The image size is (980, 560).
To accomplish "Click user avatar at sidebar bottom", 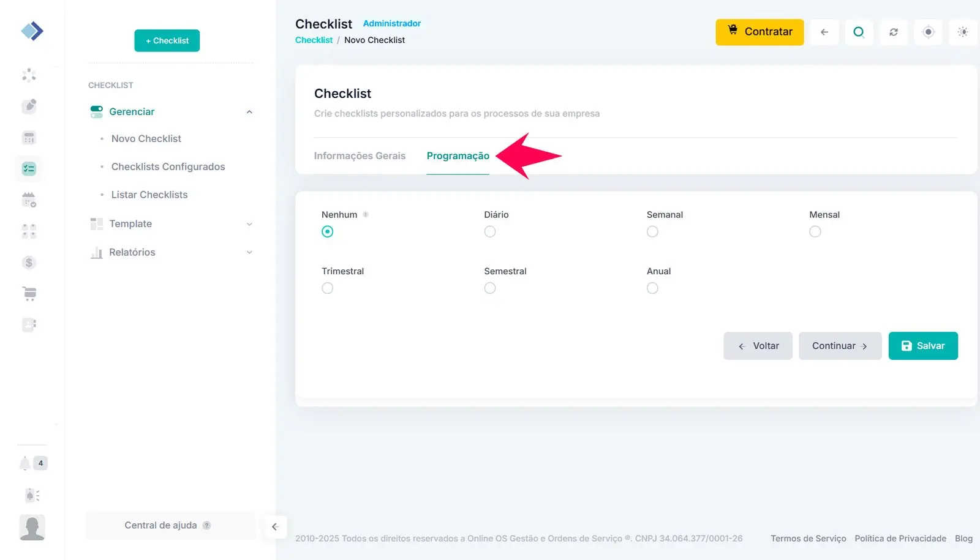I will pyautogui.click(x=32, y=528).
